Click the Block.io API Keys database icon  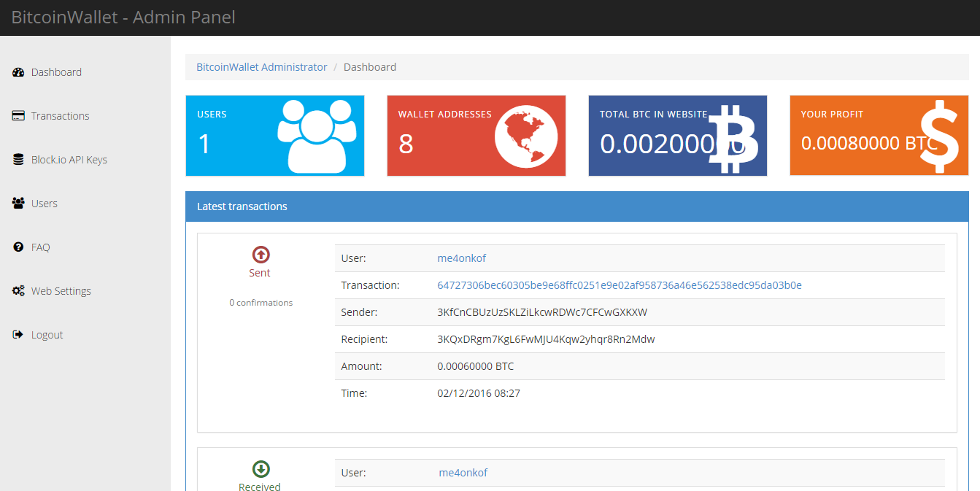(18, 160)
